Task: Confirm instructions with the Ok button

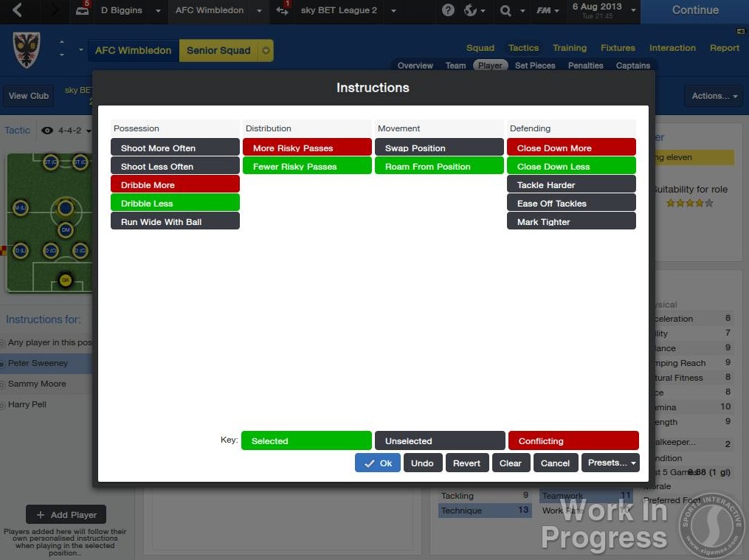Action: click(x=378, y=463)
